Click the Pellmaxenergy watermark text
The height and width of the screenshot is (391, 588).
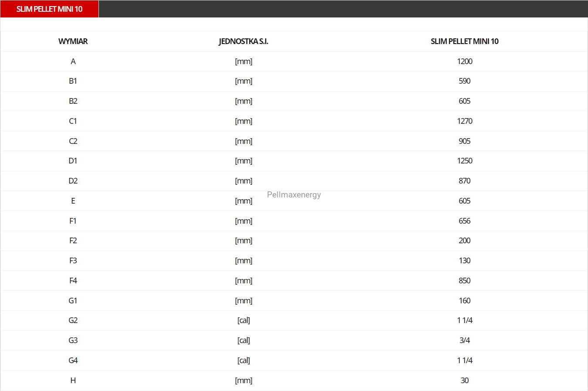tap(294, 195)
